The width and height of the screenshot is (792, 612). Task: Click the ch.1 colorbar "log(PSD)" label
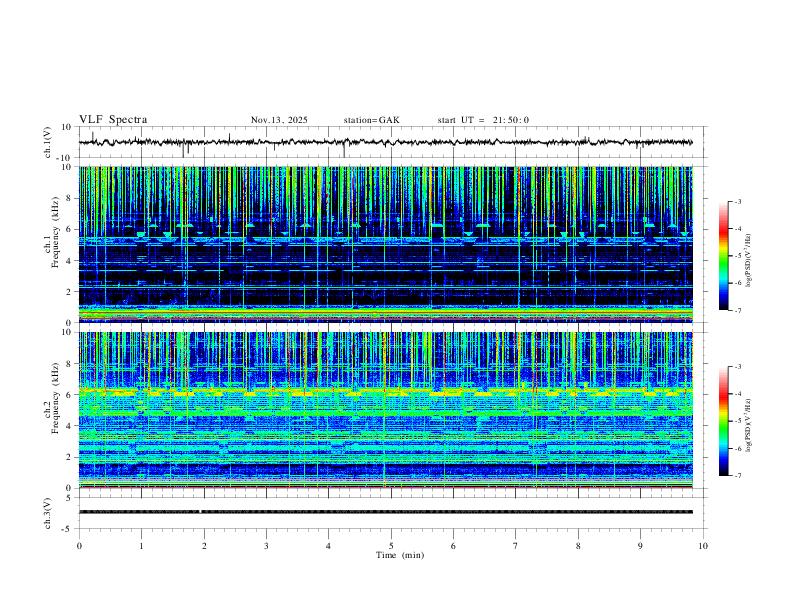(749, 261)
